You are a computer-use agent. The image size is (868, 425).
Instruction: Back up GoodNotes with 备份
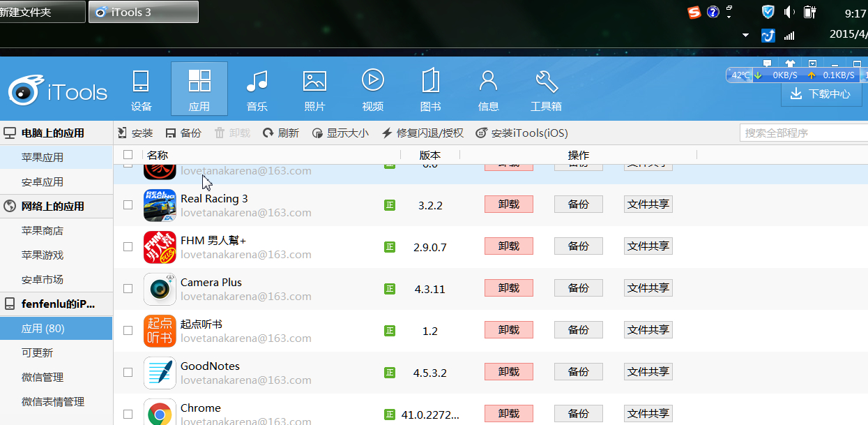[x=579, y=371]
